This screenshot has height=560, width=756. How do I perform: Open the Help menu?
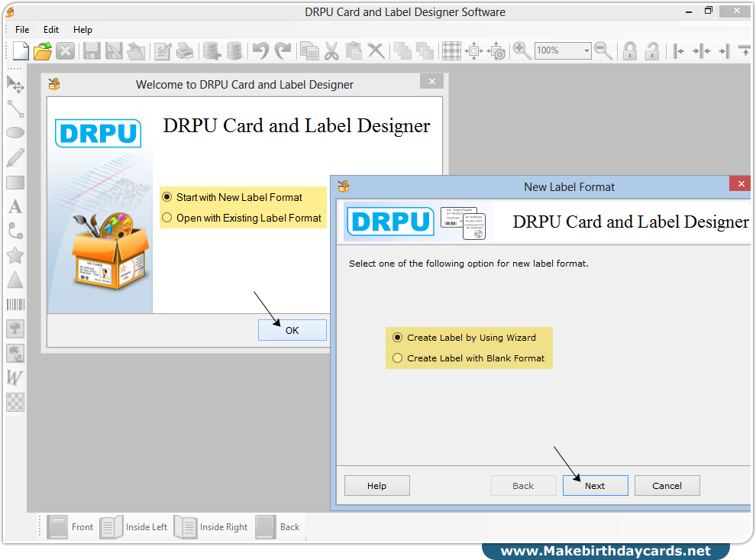82,30
